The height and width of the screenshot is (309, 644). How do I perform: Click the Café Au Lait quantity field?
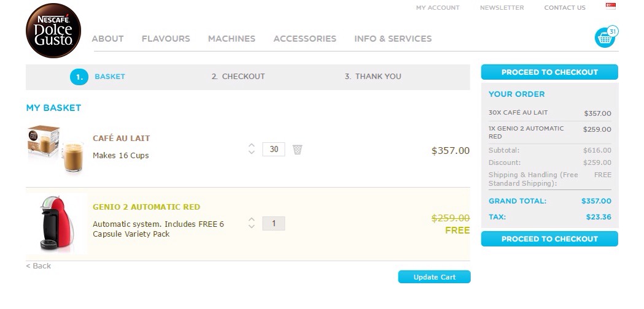click(273, 149)
